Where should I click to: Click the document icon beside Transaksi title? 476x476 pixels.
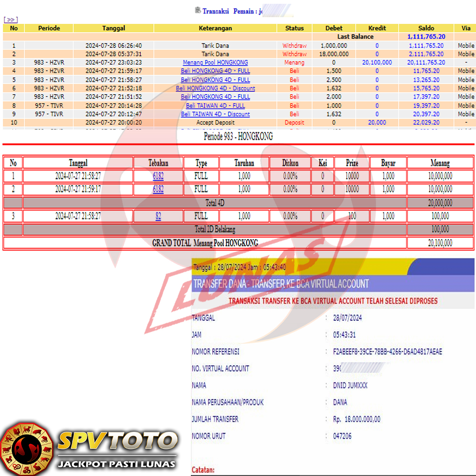coord(198,10)
